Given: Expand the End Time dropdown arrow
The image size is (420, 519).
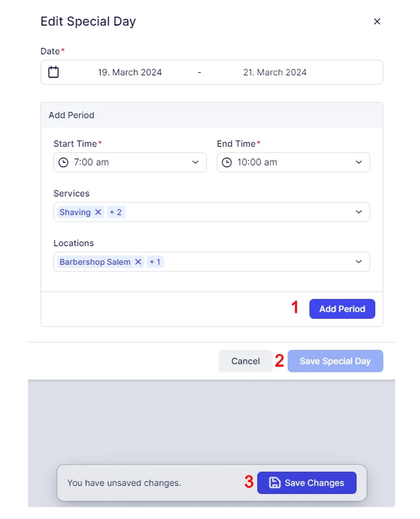Looking at the screenshot, I should click(358, 162).
